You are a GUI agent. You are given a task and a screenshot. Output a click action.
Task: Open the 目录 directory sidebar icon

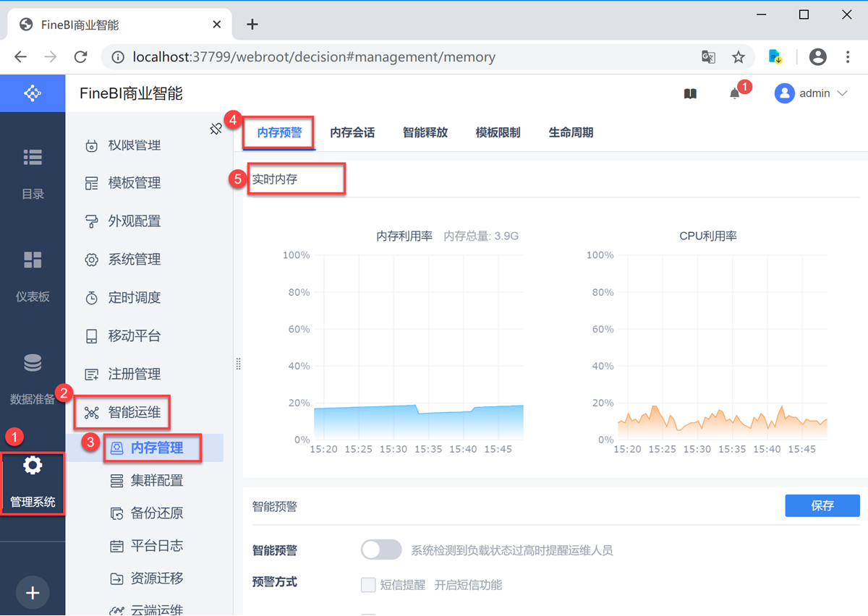coord(33,157)
